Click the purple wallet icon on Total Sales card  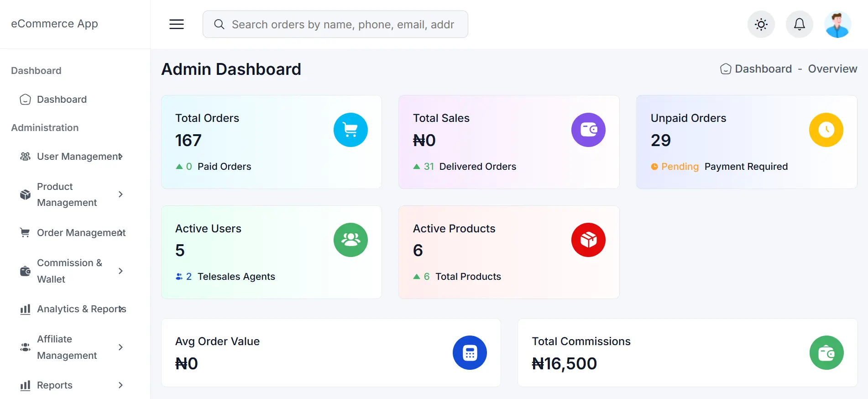click(588, 130)
